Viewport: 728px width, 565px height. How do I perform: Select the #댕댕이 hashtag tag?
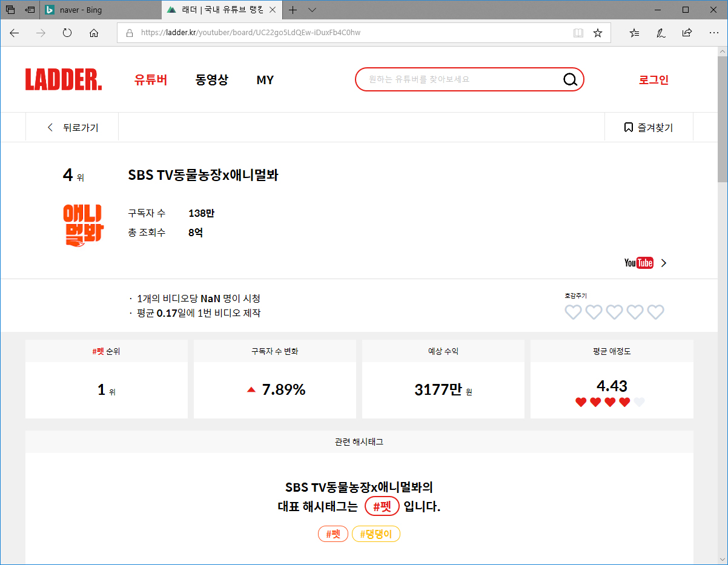376,534
